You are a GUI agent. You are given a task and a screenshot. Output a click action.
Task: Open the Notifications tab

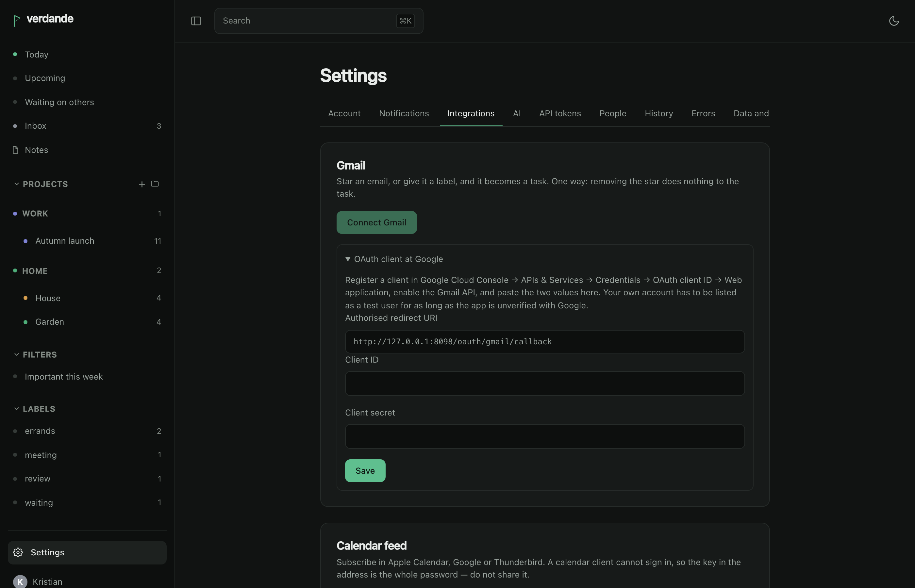404,113
